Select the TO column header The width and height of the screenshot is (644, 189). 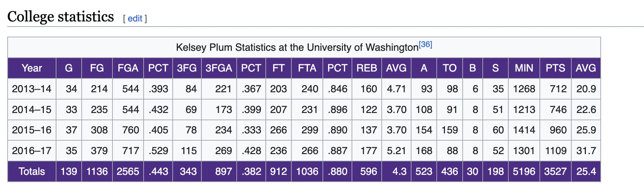click(x=450, y=68)
